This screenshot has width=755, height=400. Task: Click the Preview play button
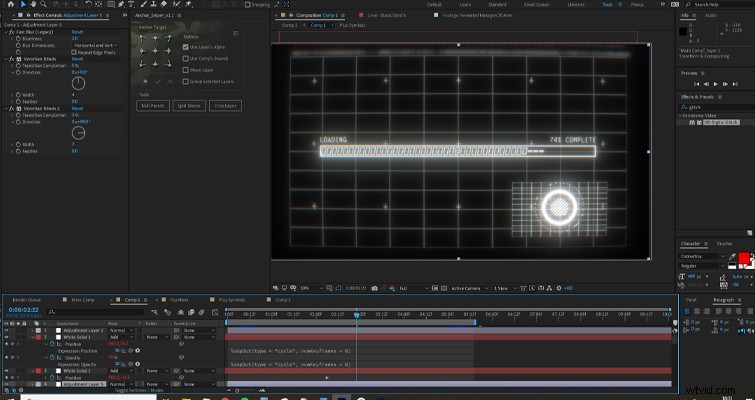coord(716,84)
